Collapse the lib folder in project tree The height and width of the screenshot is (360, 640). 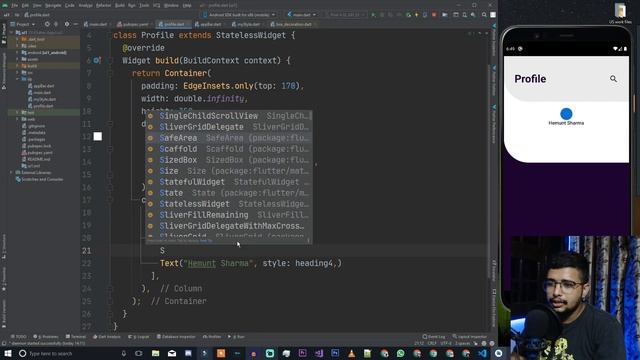18,79
